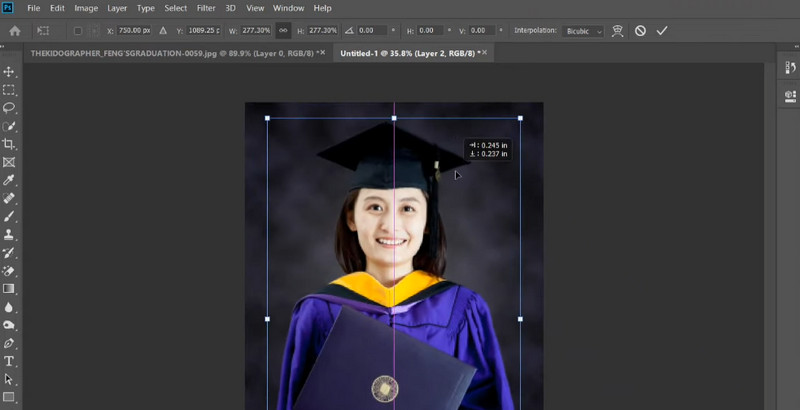Select the Frame tool
Viewport: 800px width, 410px height.
9,162
